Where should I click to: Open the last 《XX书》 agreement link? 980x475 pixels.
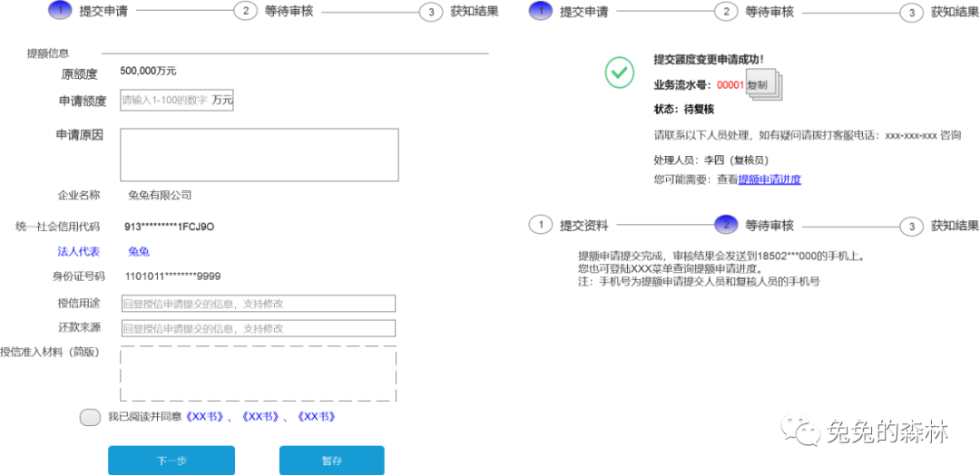(316, 416)
